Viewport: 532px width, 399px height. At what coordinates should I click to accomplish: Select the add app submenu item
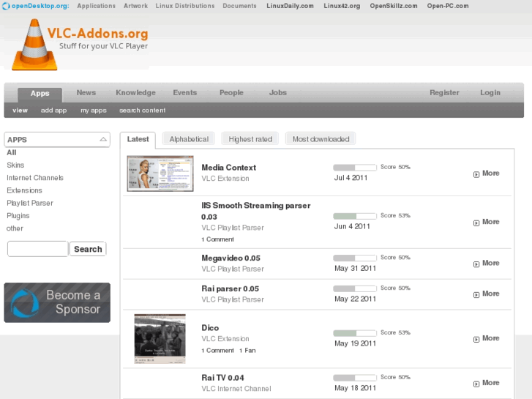[x=53, y=111]
